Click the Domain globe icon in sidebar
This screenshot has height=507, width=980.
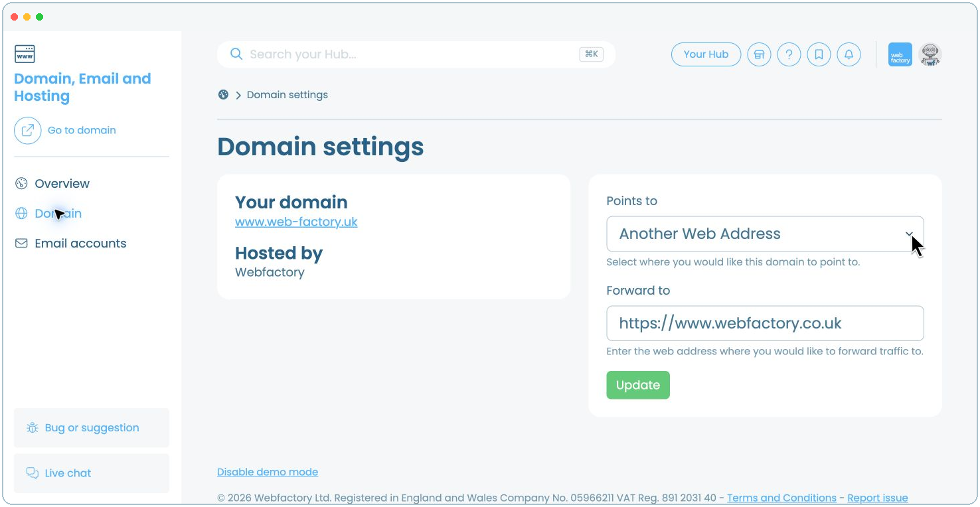click(x=21, y=214)
